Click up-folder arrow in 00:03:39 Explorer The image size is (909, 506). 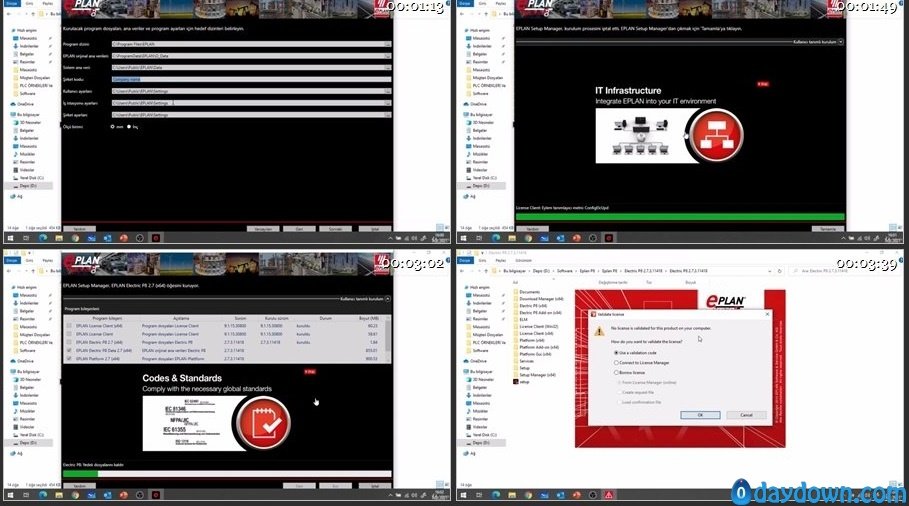pyautogui.click(x=486, y=271)
